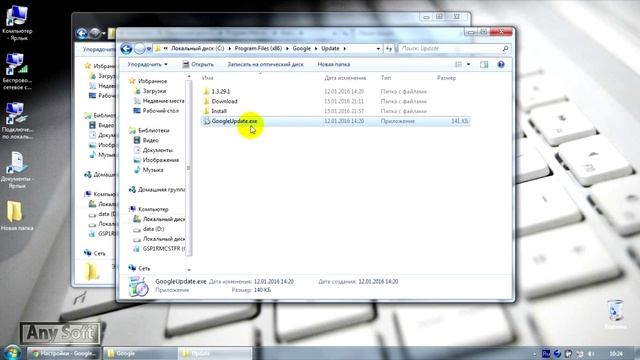Click the 'Документы - Ярлык' desktop icon
Image resolution: width=640 pixels, height=360 pixels.
pyautogui.click(x=17, y=170)
